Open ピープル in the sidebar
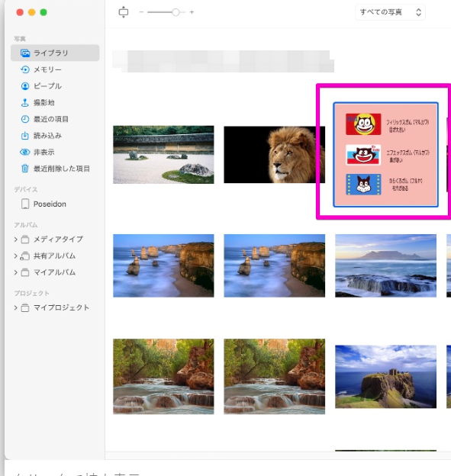The height and width of the screenshot is (476, 451). click(55, 86)
